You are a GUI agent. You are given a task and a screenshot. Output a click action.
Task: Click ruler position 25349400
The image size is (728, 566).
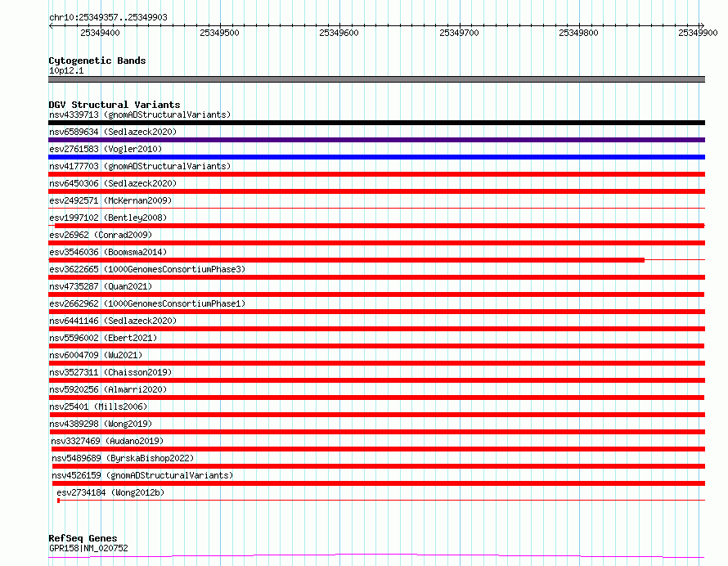100,33
